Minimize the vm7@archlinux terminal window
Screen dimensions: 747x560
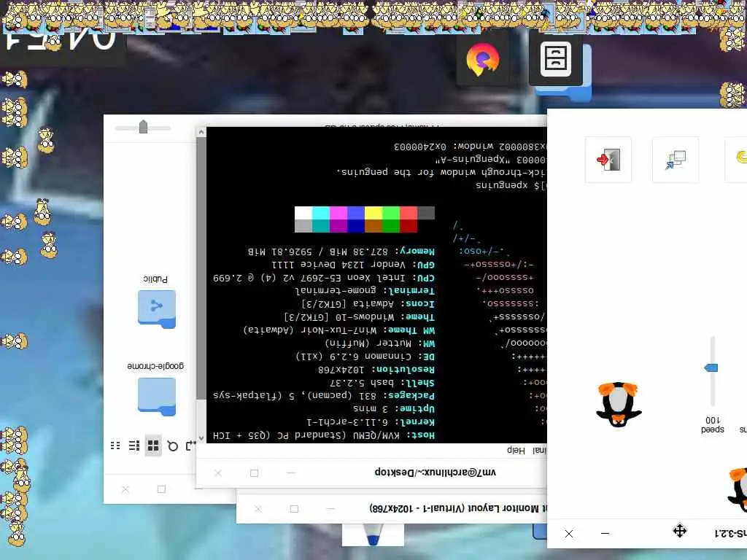point(291,472)
